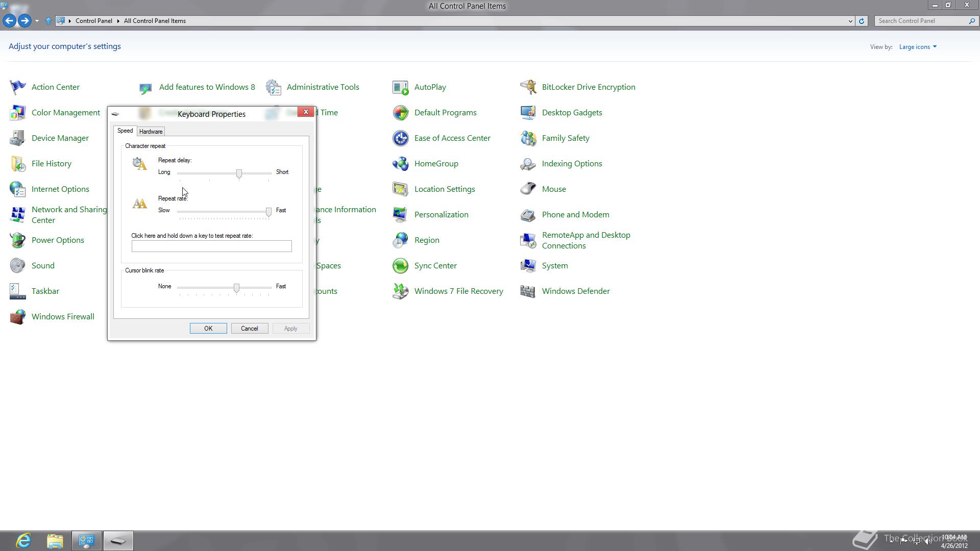Open Action Center flag icon
This screenshot has height=551, width=980.
pyautogui.click(x=17, y=87)
